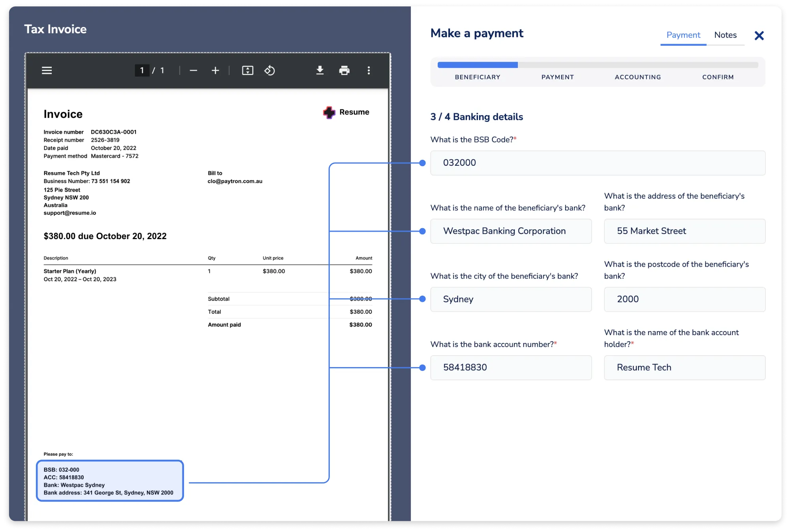Click the beneficiary bank name field
The height and width of the screenshot is (532, 790).
[511, 231]
